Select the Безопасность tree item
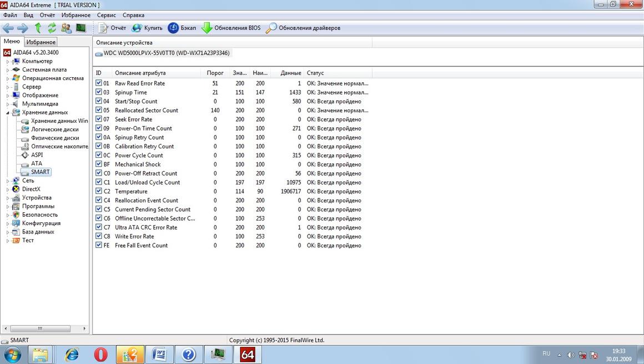644x364 pixels. click(40, 215)
